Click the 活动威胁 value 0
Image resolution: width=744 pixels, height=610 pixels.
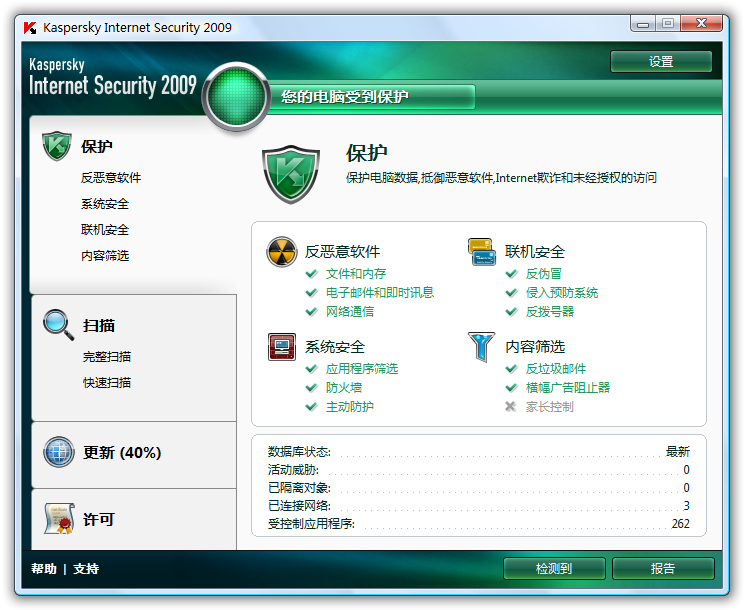tap(686, 470)
